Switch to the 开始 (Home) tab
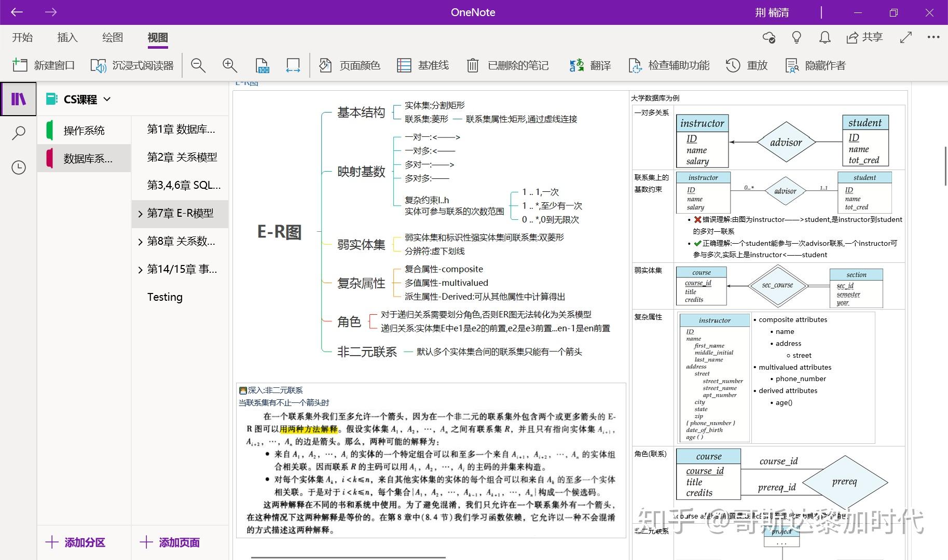 pos(22,37)
